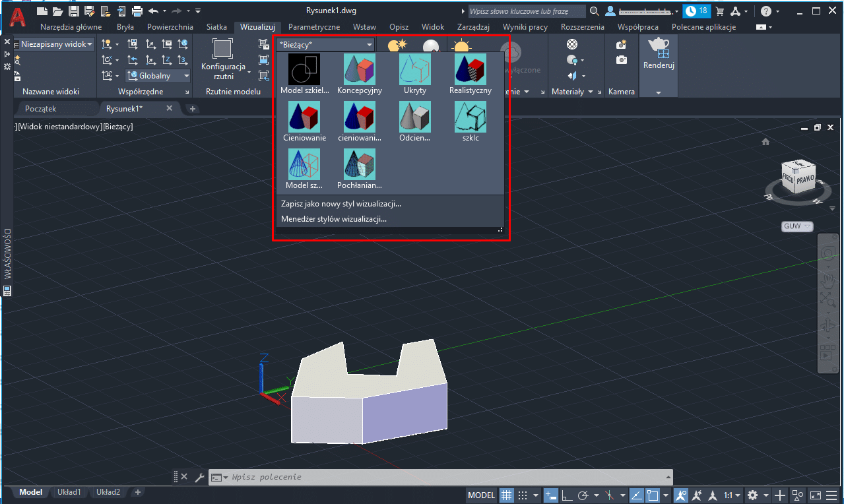
Task: Open the quick access toolbar customize arrow
Action: point(197,11)
